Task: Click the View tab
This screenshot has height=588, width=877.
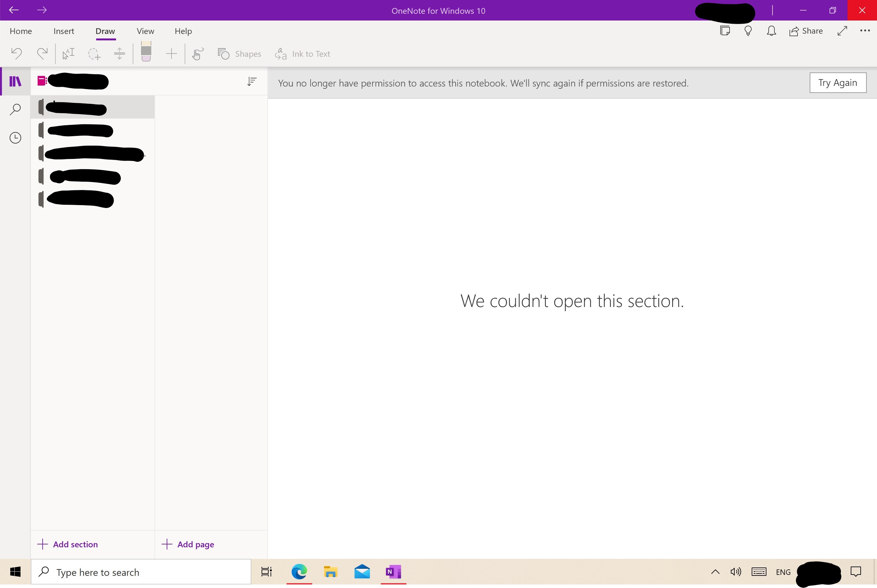Action: pyautogui.click(x=145, y=31)
